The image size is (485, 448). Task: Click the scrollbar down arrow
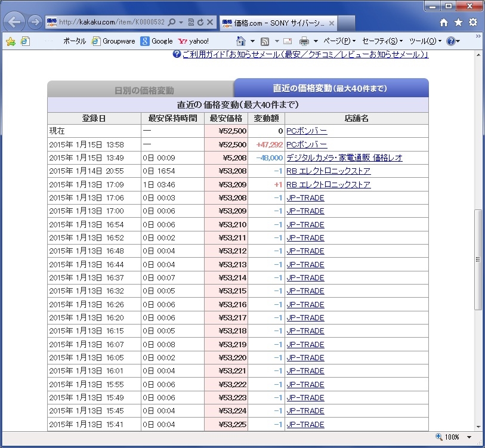(x=478, y=427)
